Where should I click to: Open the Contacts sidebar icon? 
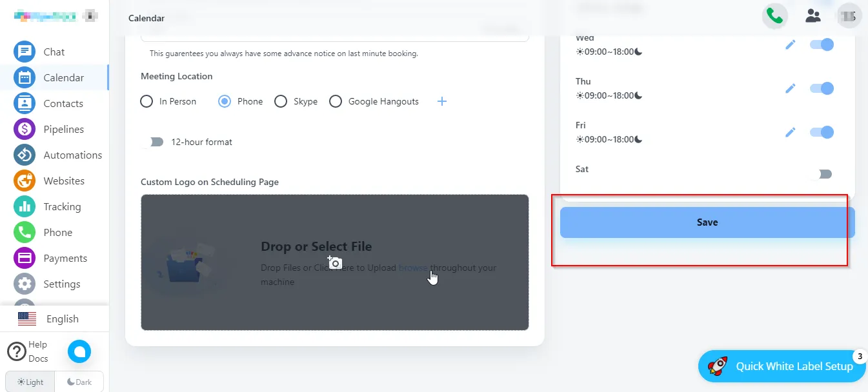(25, 103)
